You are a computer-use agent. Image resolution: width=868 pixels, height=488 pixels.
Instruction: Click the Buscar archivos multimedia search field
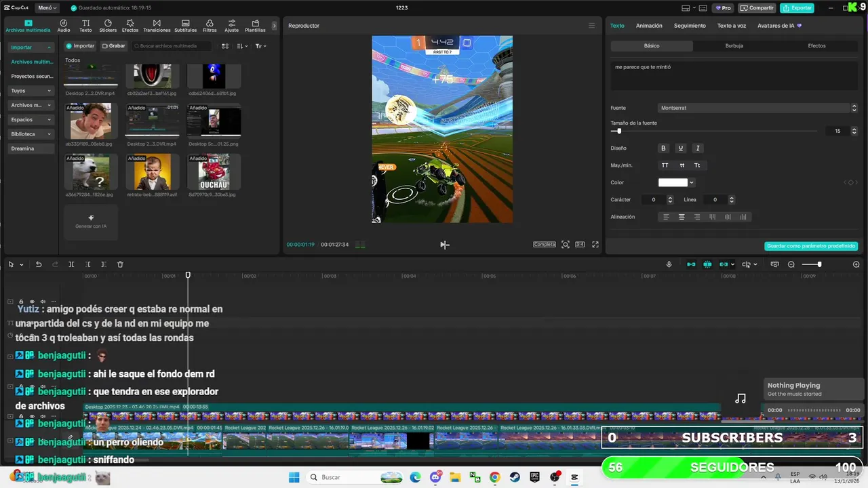[x=172, y=46]
